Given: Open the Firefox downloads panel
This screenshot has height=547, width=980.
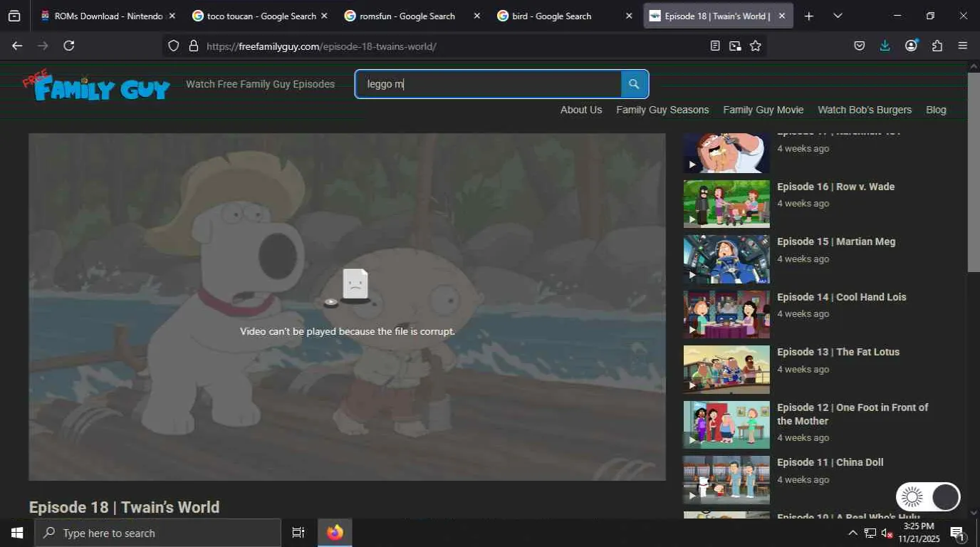Looking at the screenshot, I should (885, 46).
